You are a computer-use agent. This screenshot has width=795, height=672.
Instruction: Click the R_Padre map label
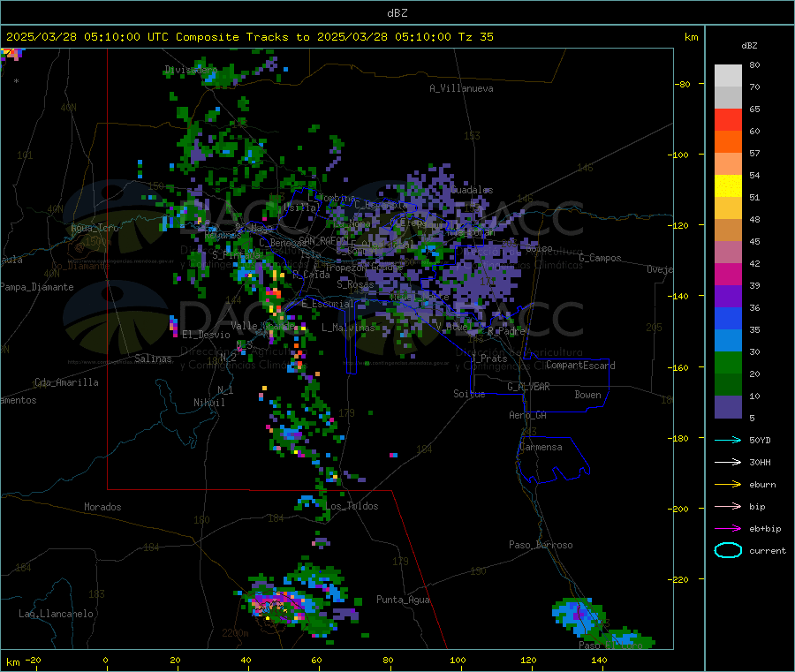click(x=506, y=331)
